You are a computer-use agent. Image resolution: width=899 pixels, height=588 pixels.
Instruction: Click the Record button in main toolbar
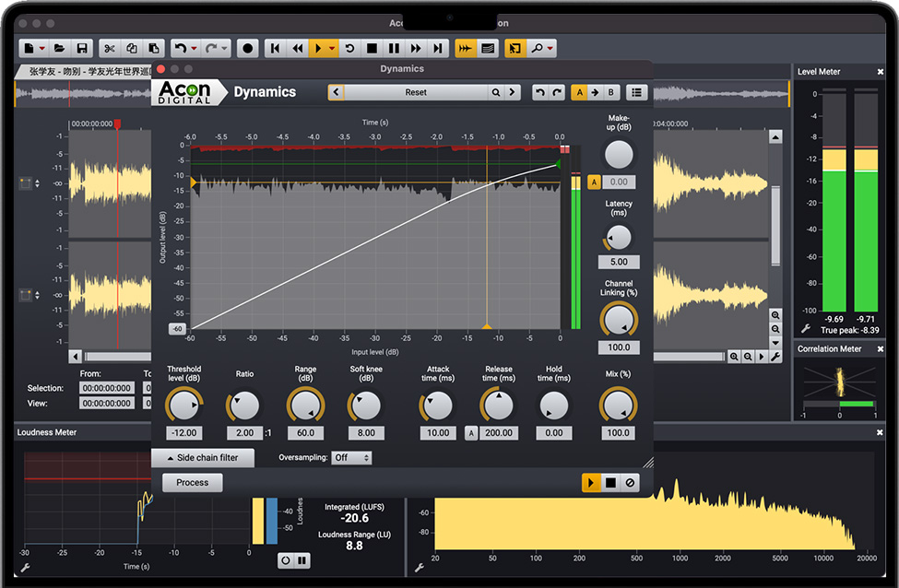(x=247, y=48)
